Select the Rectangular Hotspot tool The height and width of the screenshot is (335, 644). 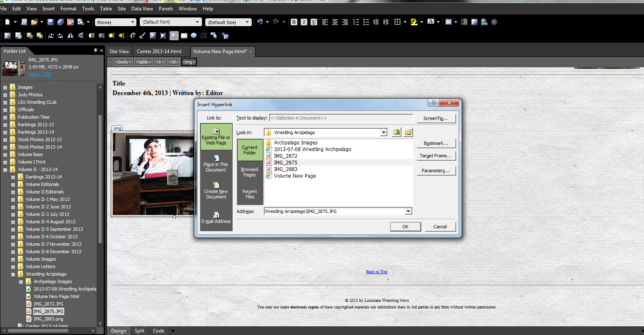[x=184, y=36]
